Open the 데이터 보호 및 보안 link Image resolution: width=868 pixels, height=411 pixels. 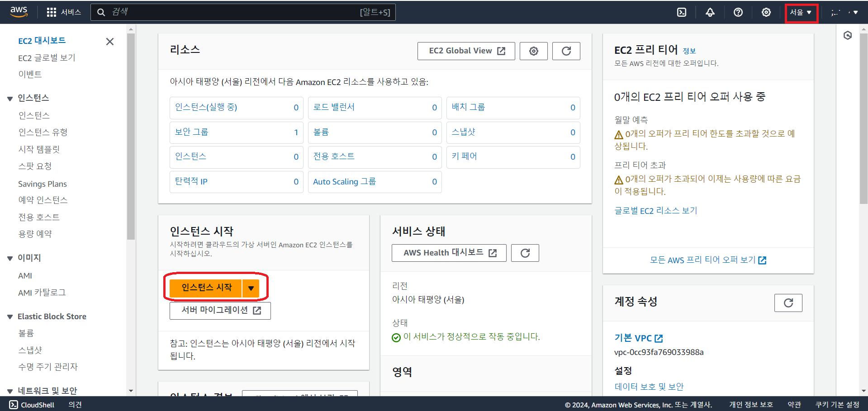pyautogui.click(x=649, y=387)
